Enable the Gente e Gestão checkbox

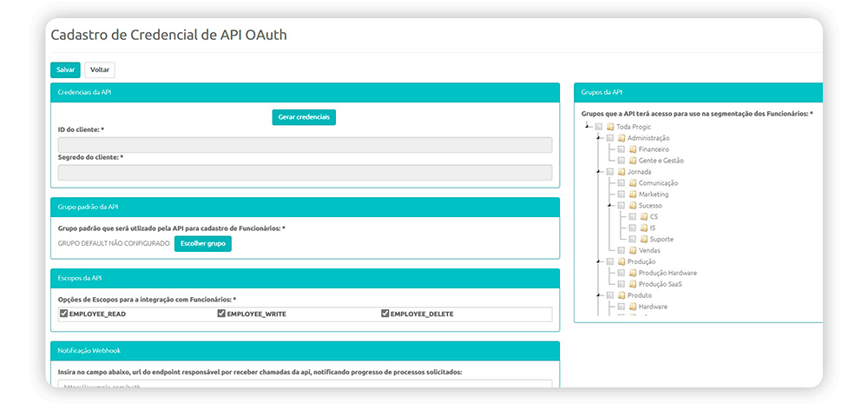[621, 161]
